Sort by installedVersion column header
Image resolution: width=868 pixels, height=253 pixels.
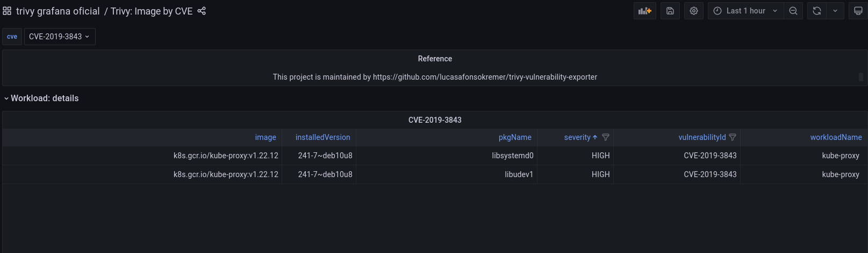[x=322, y=137]
